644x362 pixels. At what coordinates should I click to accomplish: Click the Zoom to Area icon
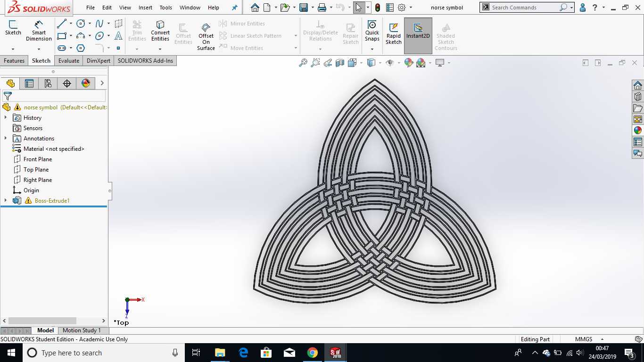(x=315, y=63)
